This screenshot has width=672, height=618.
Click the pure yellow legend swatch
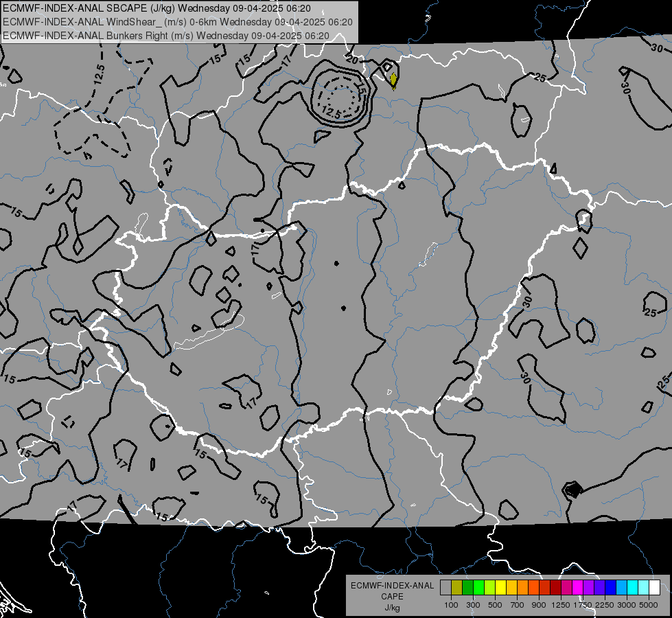point(500,587)
